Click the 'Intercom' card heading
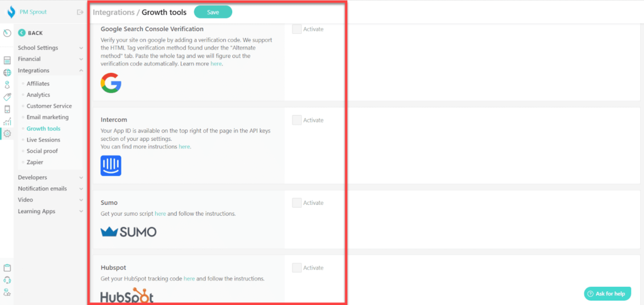Image resolution: width=644 pixels, height=305 pixels. pos(114,120)
